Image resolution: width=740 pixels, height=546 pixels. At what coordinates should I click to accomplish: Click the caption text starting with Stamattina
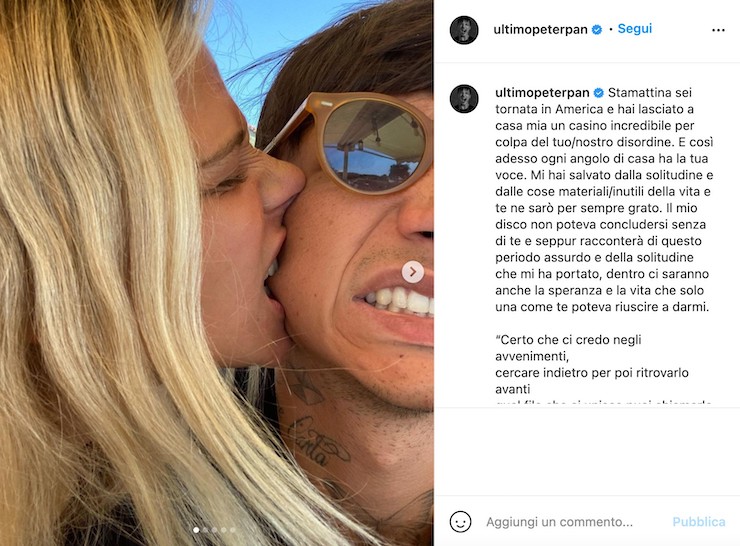tap(604, 200)
